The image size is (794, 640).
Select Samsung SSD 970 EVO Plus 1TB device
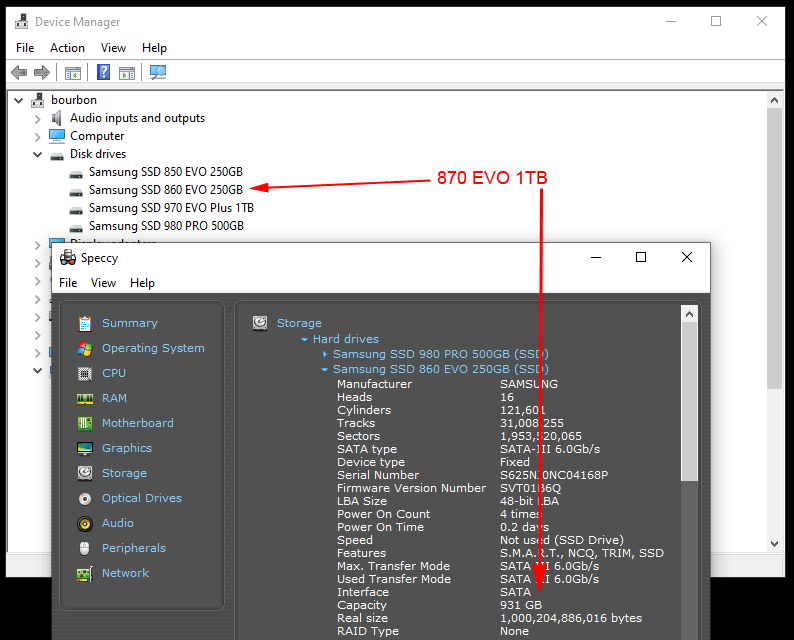pyautogui.click(x=171, y=208)
